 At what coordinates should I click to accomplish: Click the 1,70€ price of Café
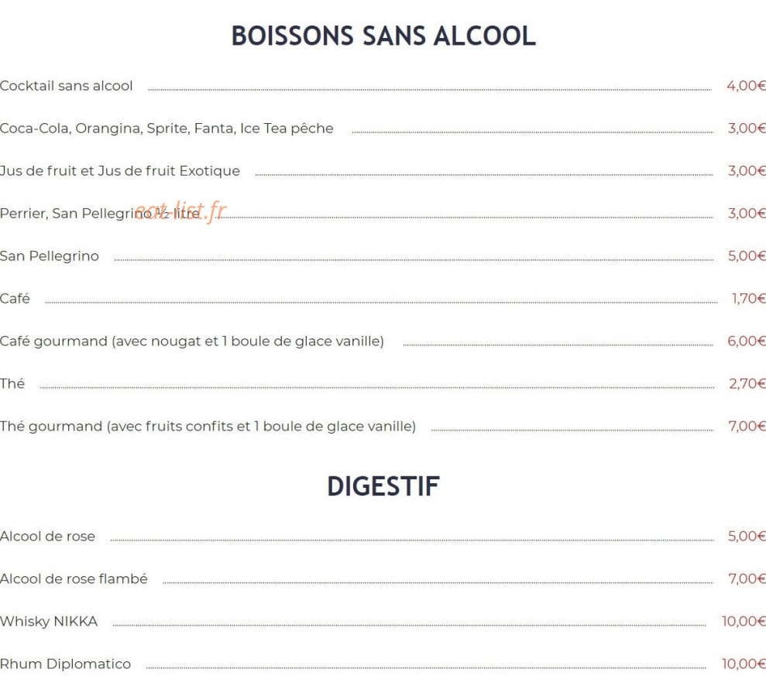(748, 298)
